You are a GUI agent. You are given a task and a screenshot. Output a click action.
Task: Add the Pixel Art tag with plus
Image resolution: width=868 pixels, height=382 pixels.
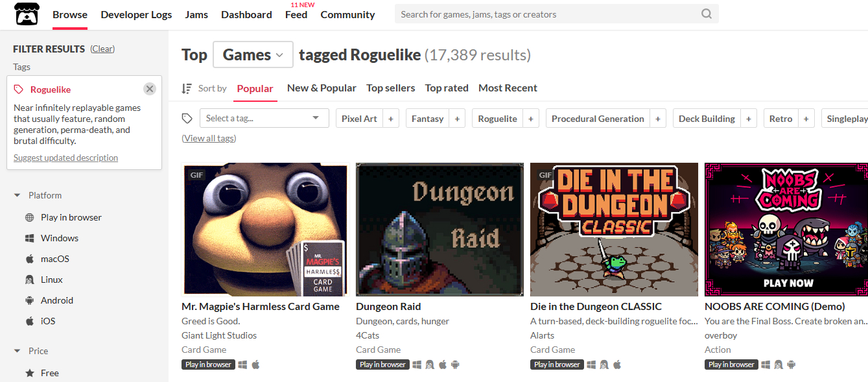[391, 119]
